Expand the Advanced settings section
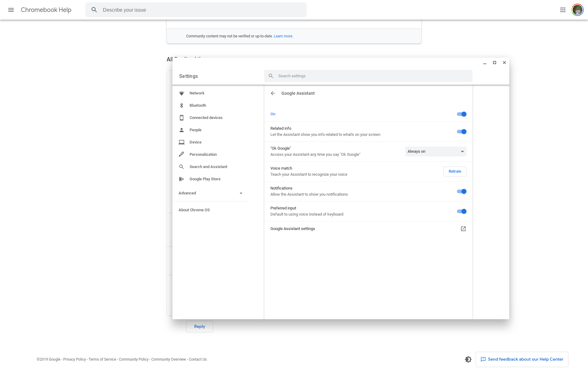This screenshot has width=588, height=368. pos(210,193)
